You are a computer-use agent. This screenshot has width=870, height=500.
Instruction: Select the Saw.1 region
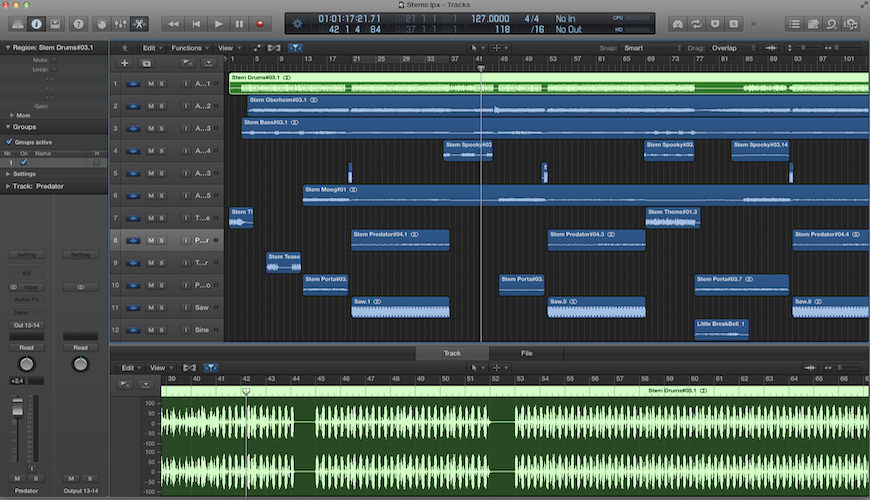(400, 307)
